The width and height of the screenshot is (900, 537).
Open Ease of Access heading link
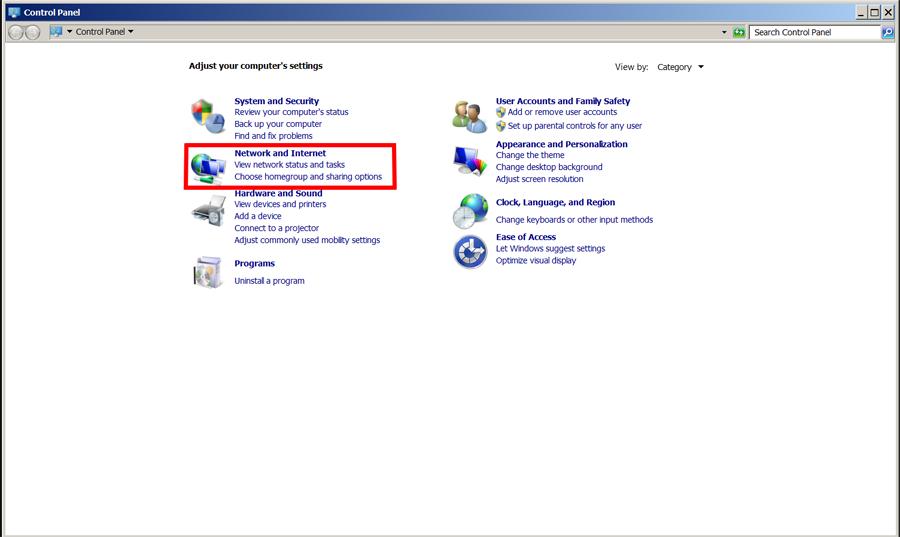(x=526, y=237)
